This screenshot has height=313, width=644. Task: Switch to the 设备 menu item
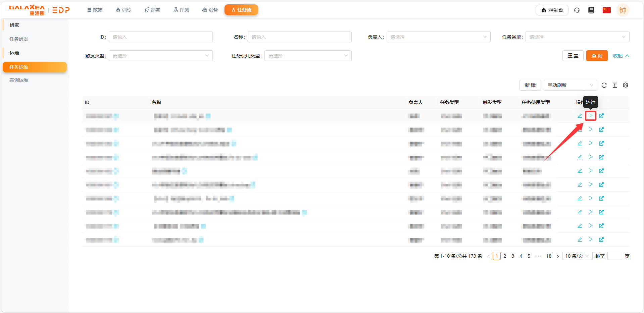click(x=210, y=10)
